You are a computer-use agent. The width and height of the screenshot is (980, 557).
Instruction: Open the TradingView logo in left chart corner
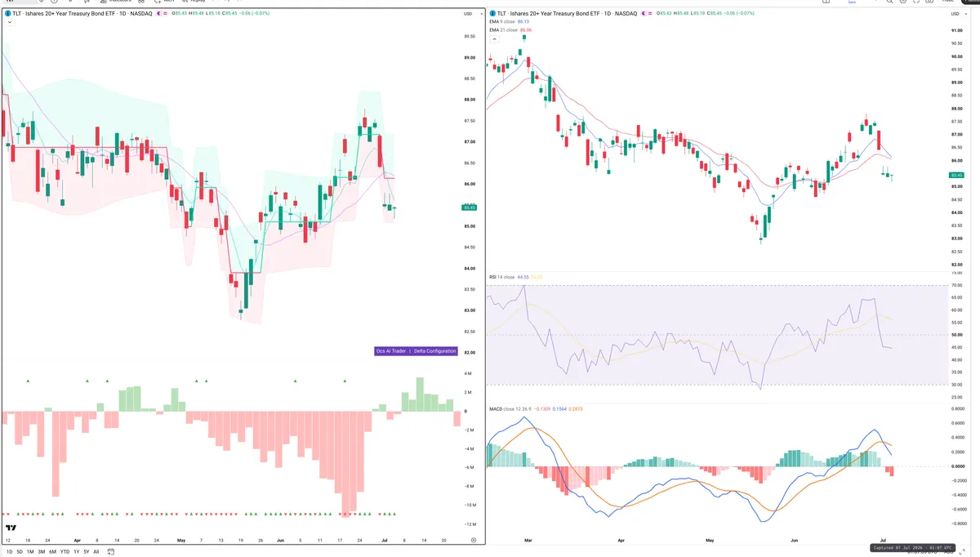(11, 528)
